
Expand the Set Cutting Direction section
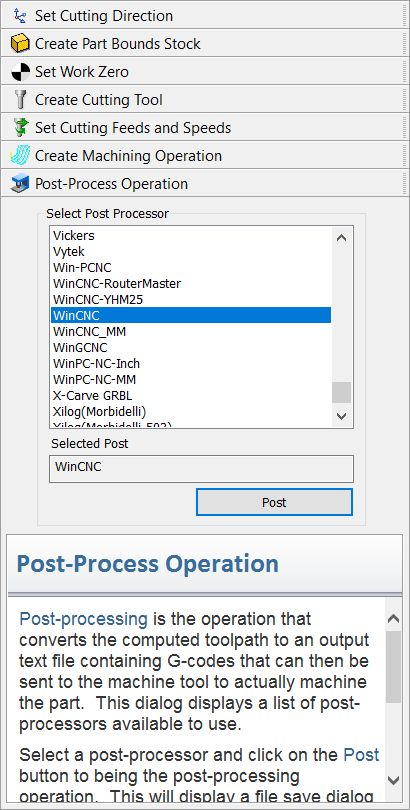202,15
